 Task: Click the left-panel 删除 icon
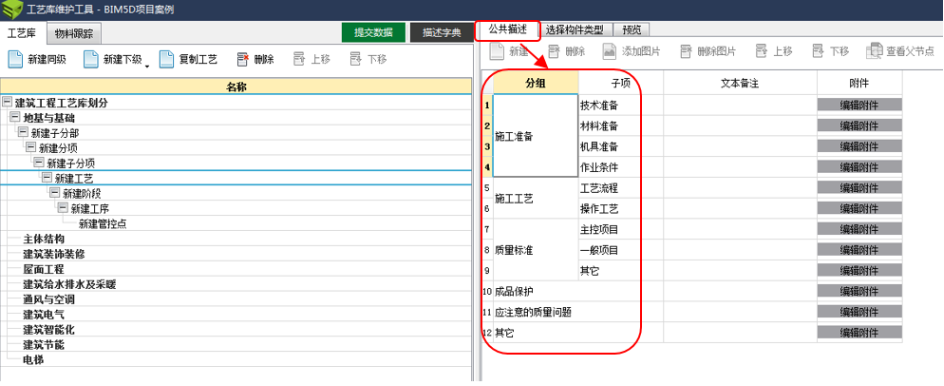243,59
